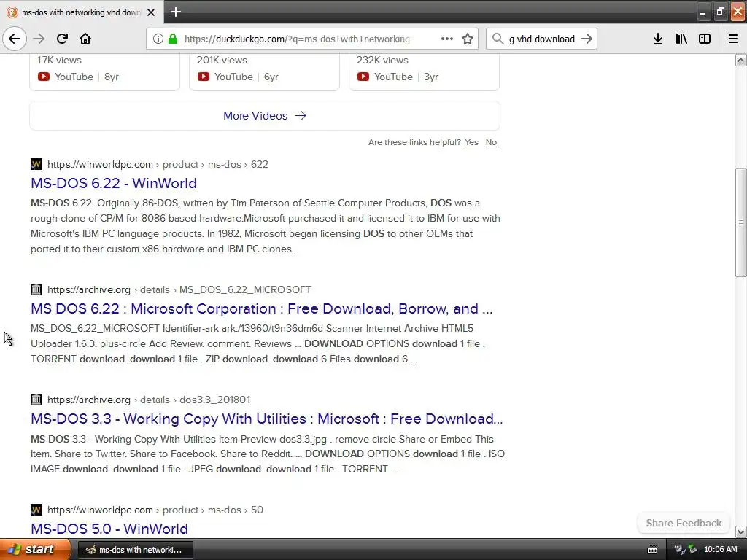
Task: Click the green secure connection padlock
Action: [173, 39]
